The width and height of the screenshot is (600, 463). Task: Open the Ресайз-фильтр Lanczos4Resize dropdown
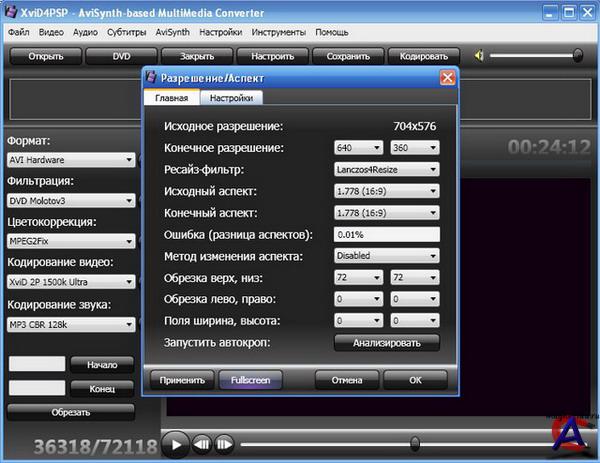pos(386,170)
